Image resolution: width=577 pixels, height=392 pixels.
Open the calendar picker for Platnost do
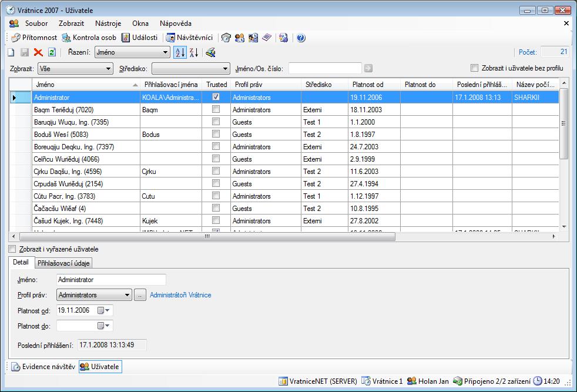coord(103,326)
